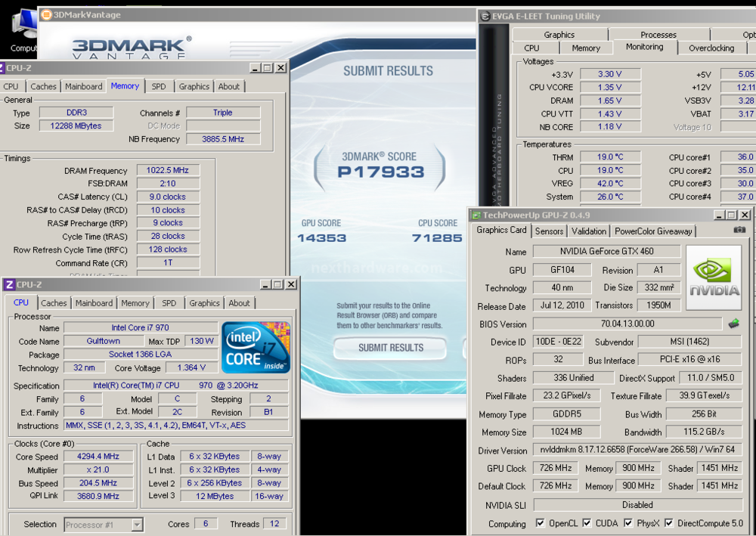Select the Monitoring tab in EVGA E-LEET

coord(645,47)
